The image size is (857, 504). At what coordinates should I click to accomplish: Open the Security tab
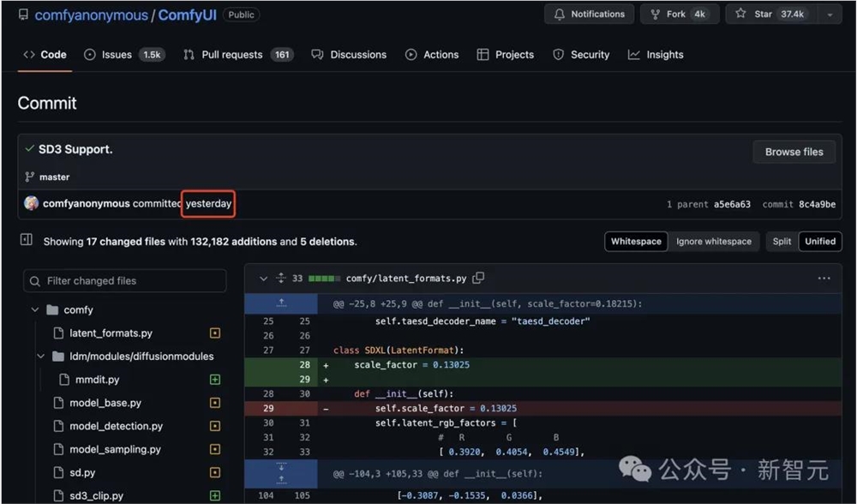pyautogui.click(x=581, y=55)
